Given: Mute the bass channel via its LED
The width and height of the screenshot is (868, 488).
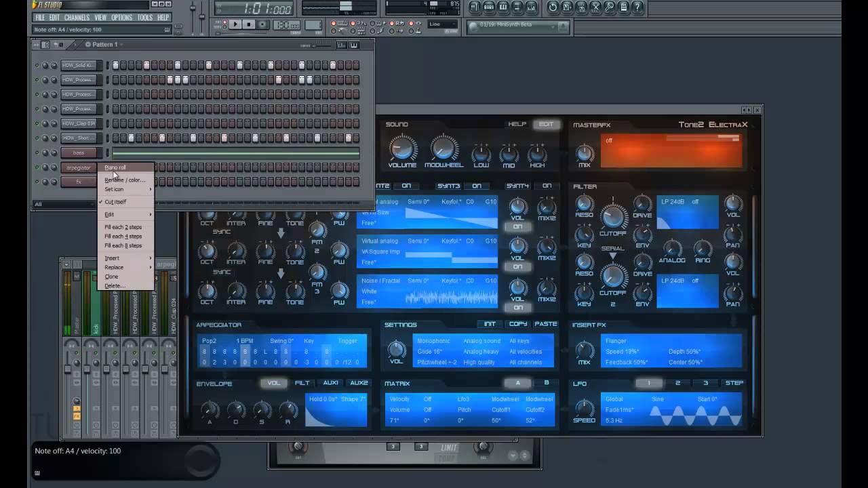Looking at the screenshot, I should pyautogui.click(x=37, y=152).
